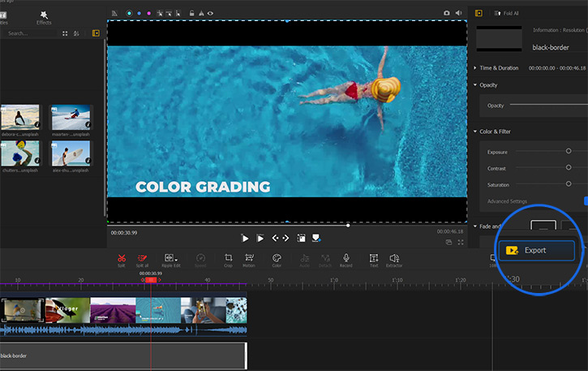Image resolution: width=588 pixels, height=371 pixels.
Task: Toggle fullscreen preview mode
Action: [461, 242]
